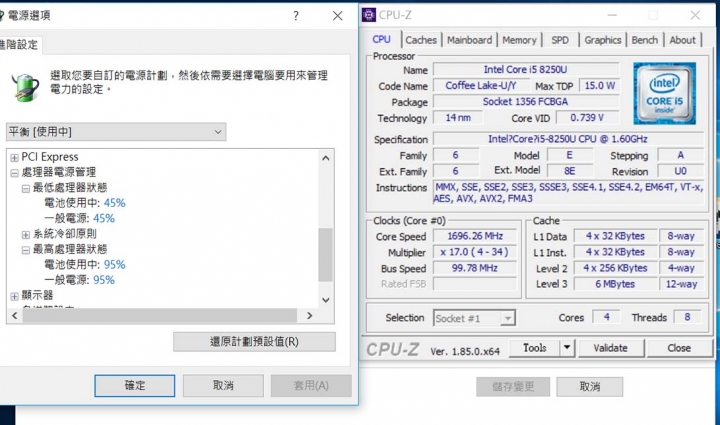The height and width of the screenshot is (425, 720).
Task: Click the 6 MBytes Level 3 cache value
Action: [x=615, y=284]
